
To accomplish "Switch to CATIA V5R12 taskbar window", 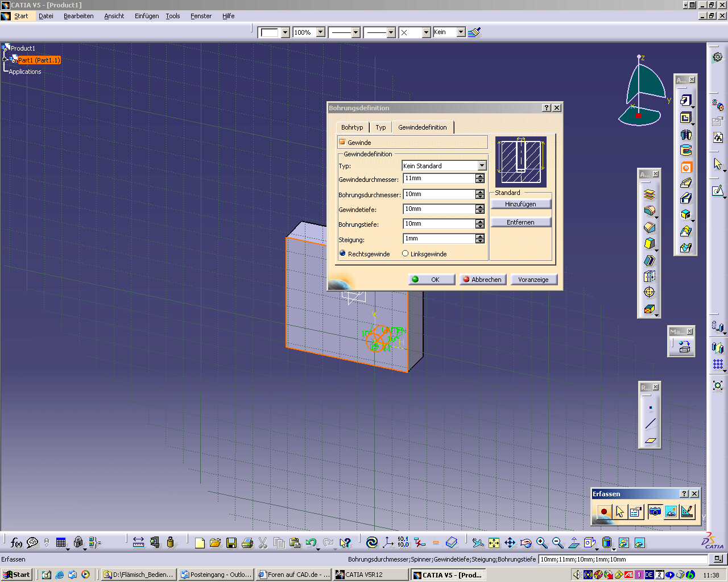I will pyautogui.click(x=371, y=575).
